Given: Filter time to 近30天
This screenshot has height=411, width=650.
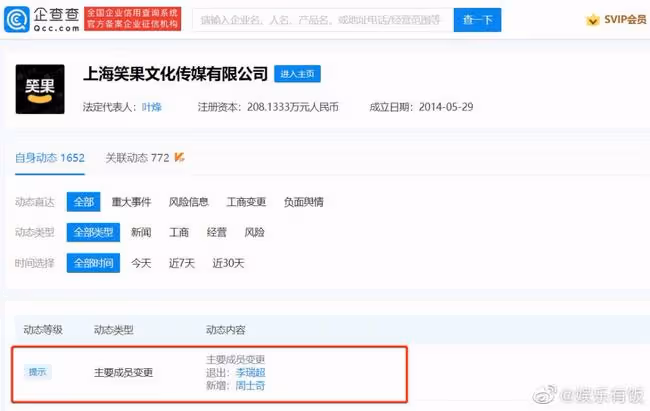Looking at the screenshot, I should (x=228, y=263).
